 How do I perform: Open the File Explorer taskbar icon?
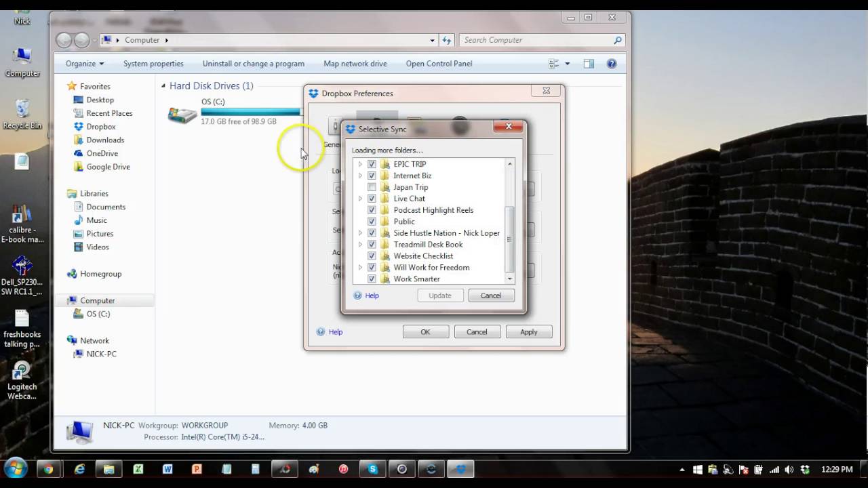[x=109, y=469]
